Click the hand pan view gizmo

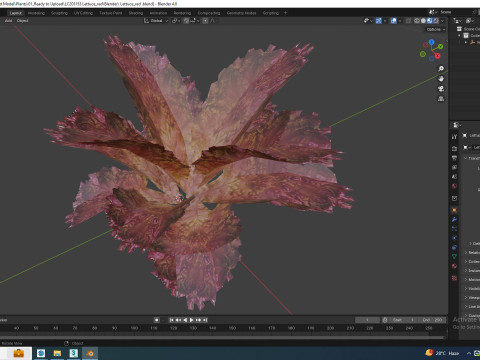tap(441, 79)
